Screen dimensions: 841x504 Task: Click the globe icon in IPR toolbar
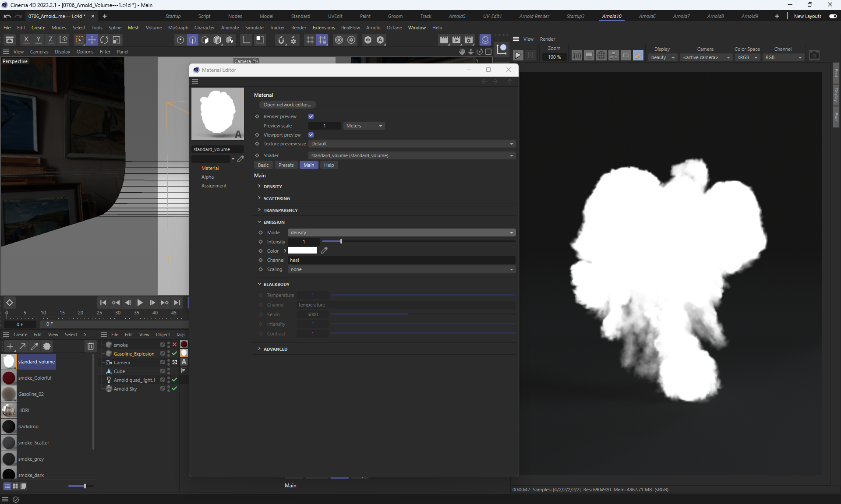(x=601, y=56)
